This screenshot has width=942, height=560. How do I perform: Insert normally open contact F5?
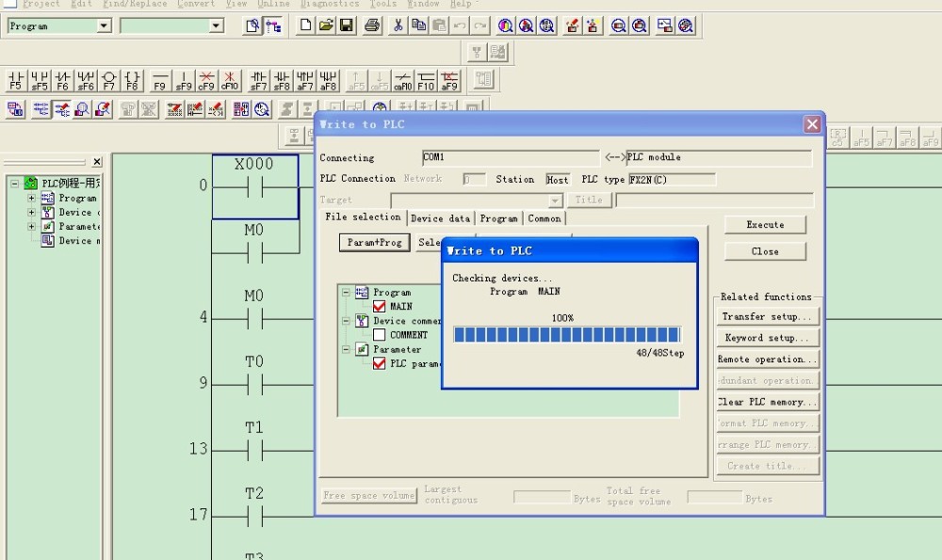coord(16,80)
